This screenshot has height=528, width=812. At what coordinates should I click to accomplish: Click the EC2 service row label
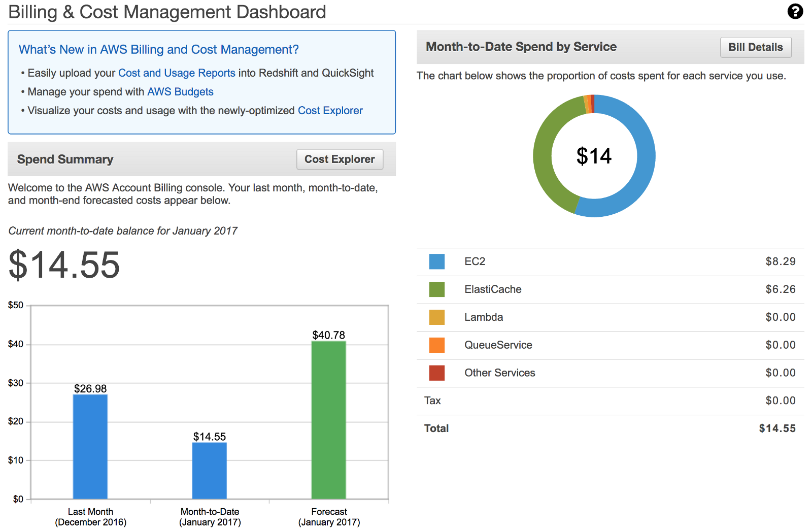tap(475, 261)
